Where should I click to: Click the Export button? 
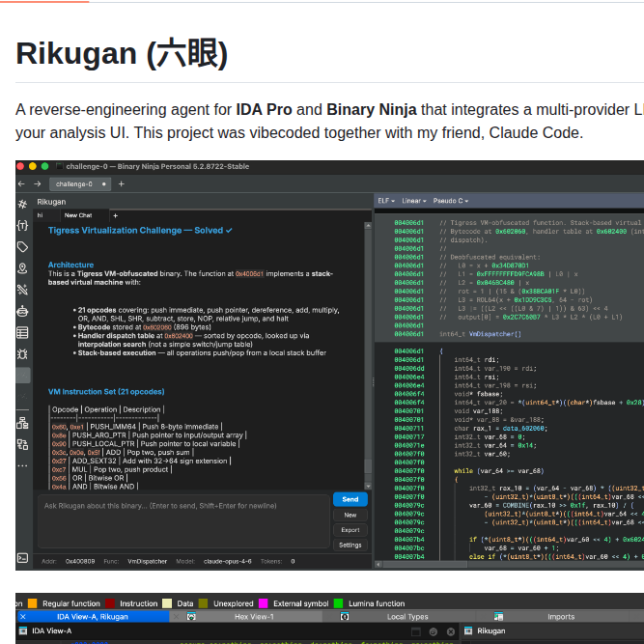coord(350,530)
